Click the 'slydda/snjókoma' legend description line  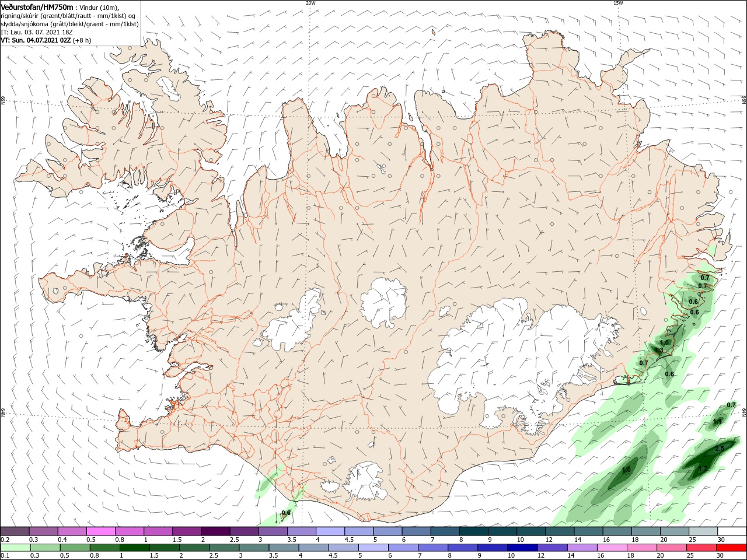(69, 24)
